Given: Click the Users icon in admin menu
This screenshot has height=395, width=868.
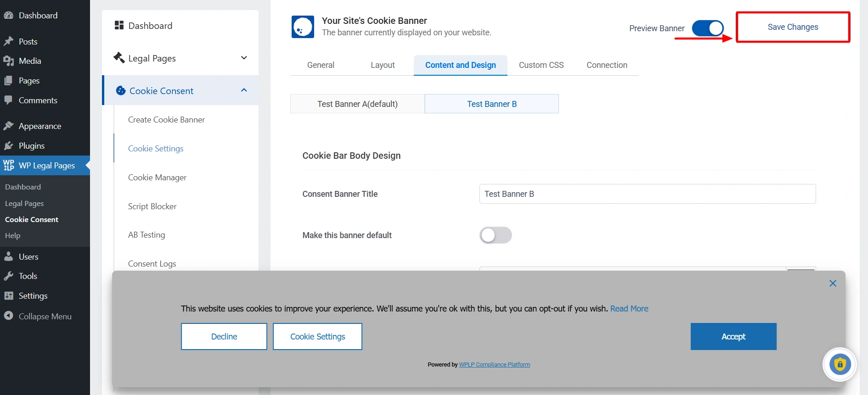Looking at the screenshot, I should (9, 256).
